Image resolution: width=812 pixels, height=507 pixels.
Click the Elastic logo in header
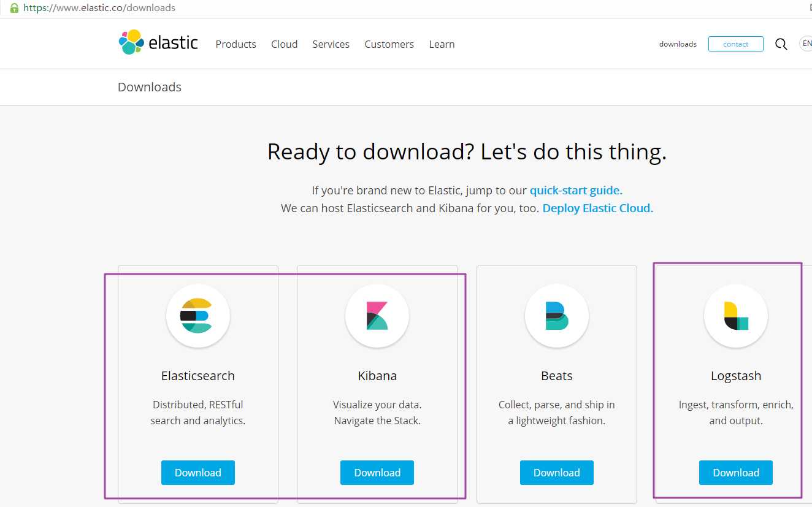point(158,42)
